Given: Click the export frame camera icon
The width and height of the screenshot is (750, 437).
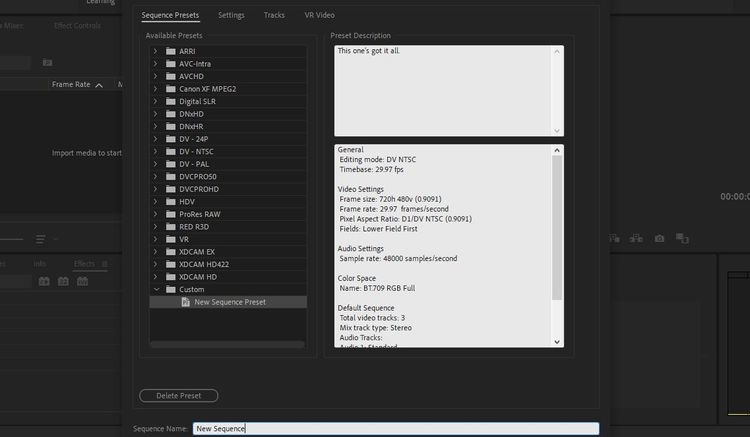Looking at the screenshot, I should 659,238.
